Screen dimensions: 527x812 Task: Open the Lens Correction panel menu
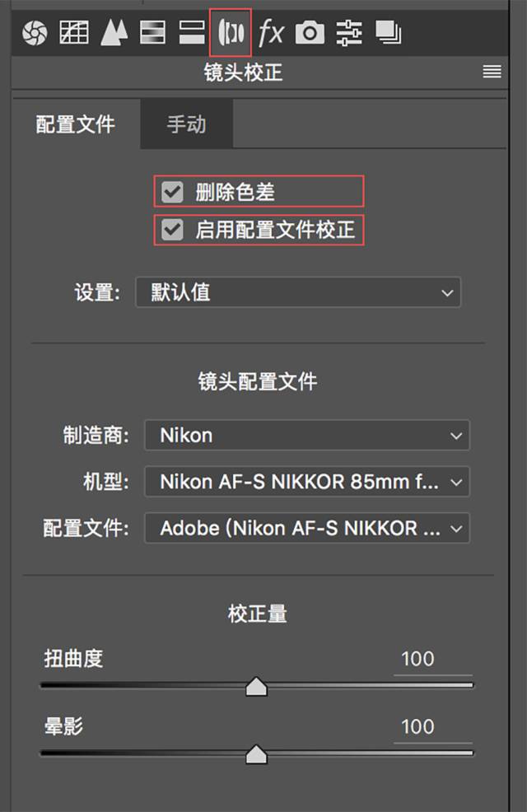click(x=492, y=72)
